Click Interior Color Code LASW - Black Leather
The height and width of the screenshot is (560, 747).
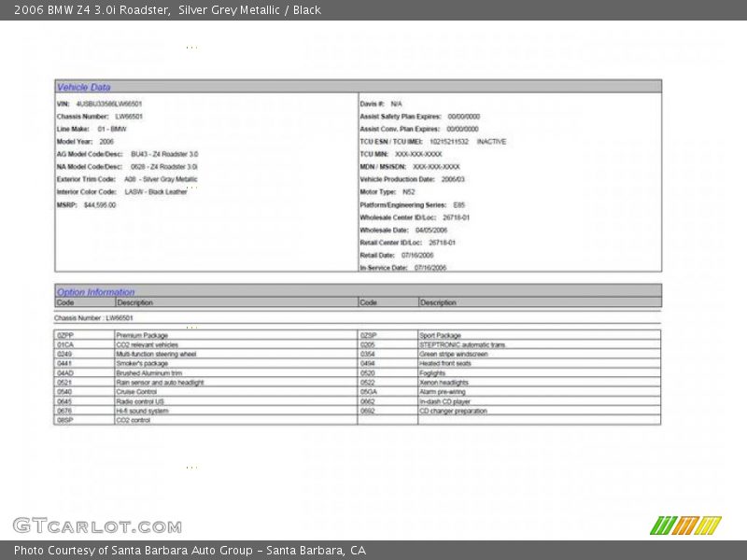(x=156, y=192)
